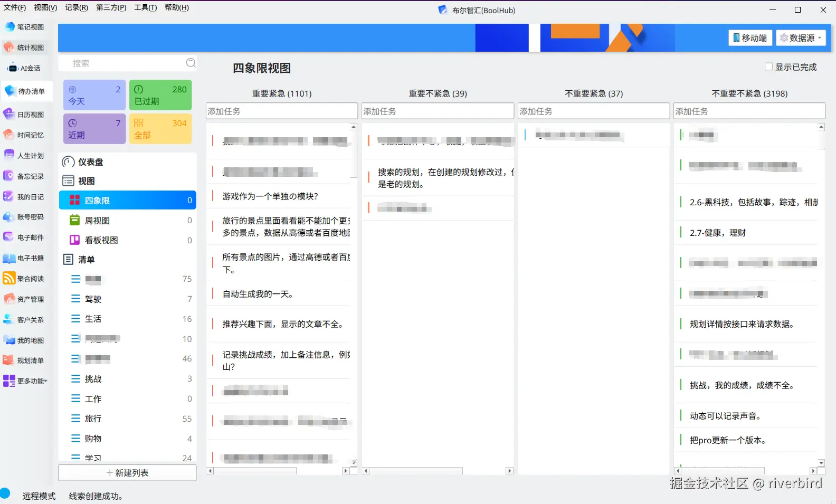Click 添加任务 field under 重要紧急
Viewport: 836px width, 504px height.
(282, 111)
